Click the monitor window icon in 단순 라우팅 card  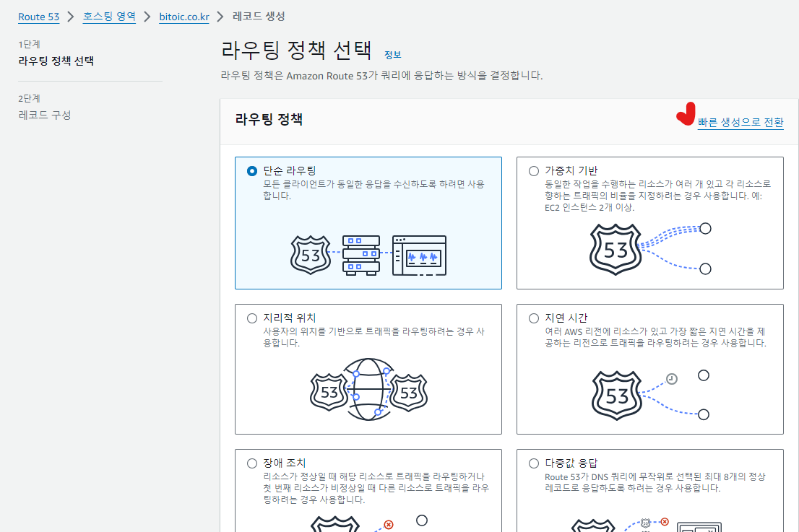tap(420, 256)
